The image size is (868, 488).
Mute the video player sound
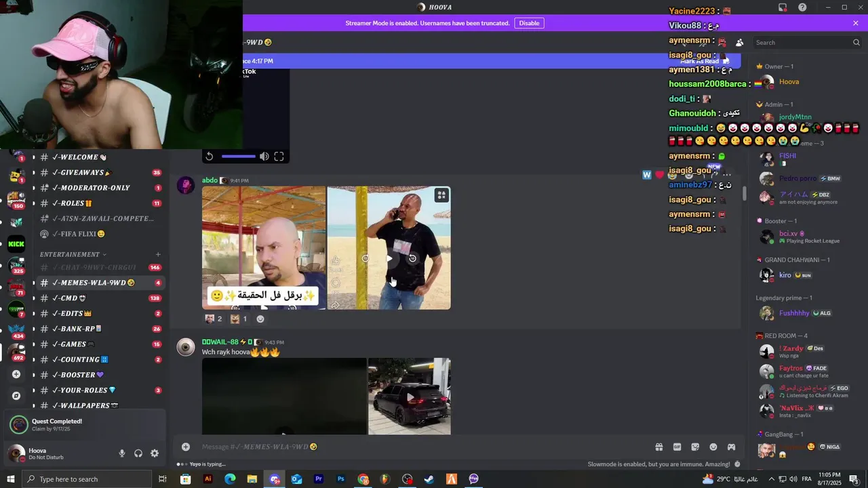(x=264, y=157)
